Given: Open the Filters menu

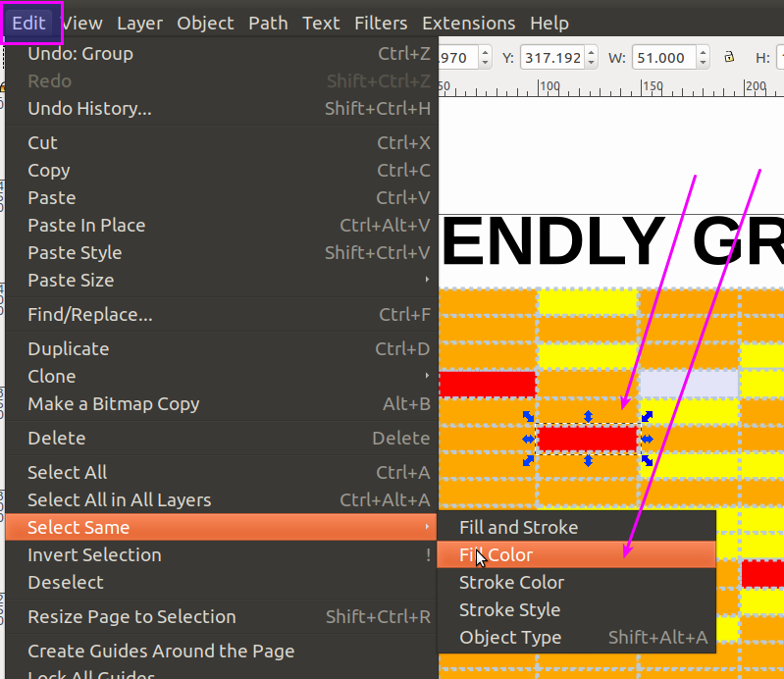Looking at the screenshot, I should coord(381,23).
